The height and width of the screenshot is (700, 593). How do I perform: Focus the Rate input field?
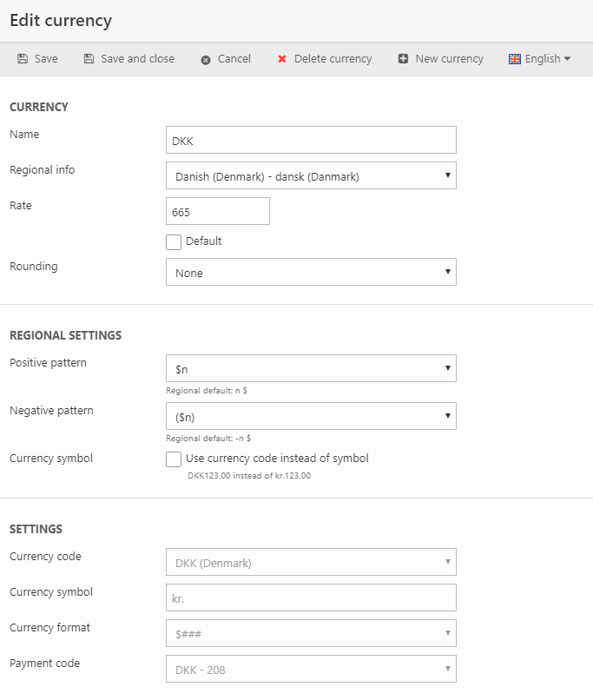tap(217, 211)
